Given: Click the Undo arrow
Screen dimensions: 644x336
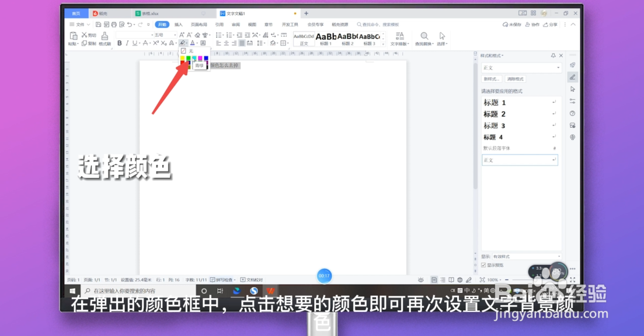Looking at the screenshot, I should click(x=130, y=24).
